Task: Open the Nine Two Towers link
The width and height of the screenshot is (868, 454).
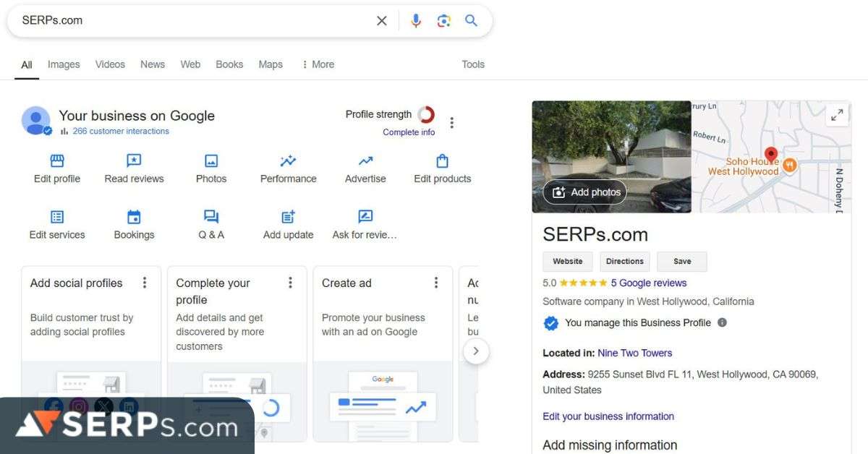Action: (635, 354)
